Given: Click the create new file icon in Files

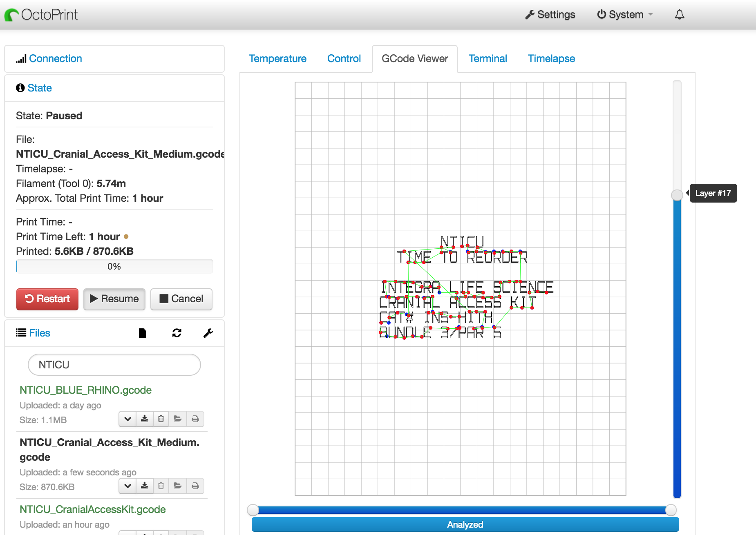Looking at the screenshot, I should (142, 333).
